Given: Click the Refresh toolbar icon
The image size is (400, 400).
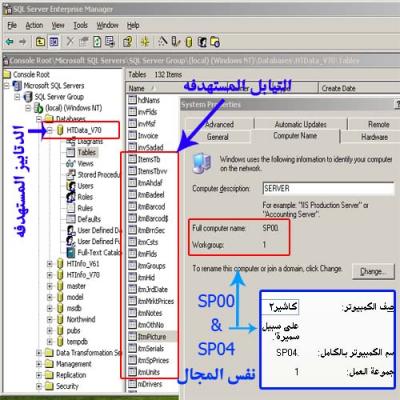Looking at the screenshot, I should pyautogui.click(x=97, y=42).
